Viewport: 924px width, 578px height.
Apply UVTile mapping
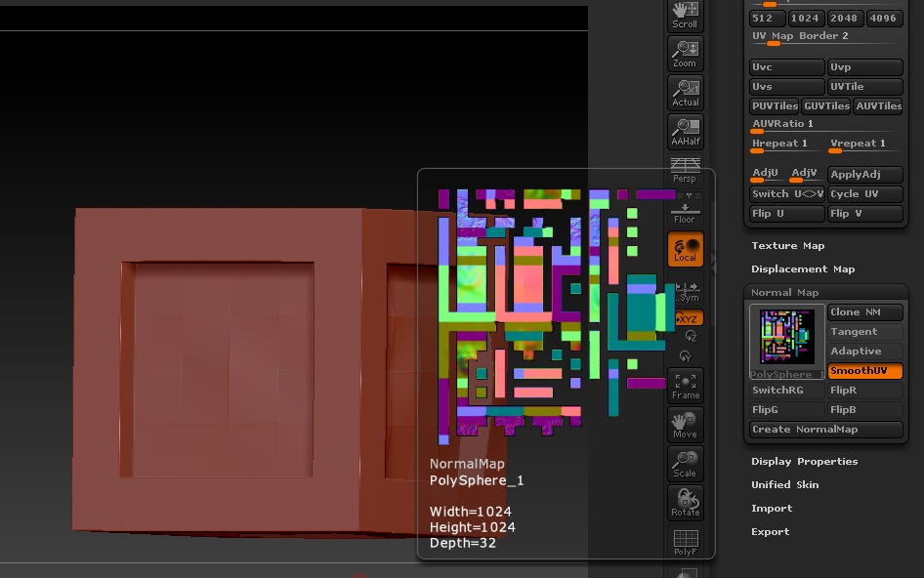[x=865, y=87]
